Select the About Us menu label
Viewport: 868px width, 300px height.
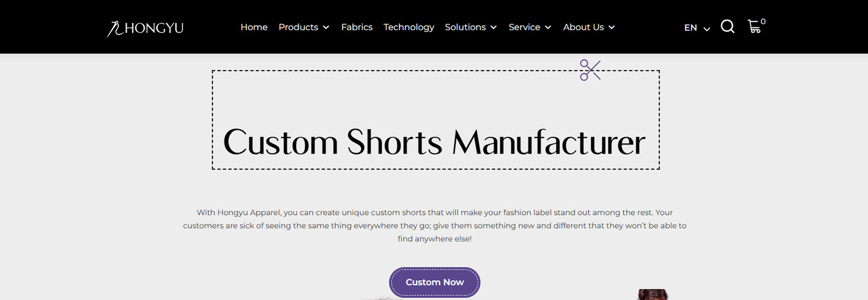coord(583,27)
